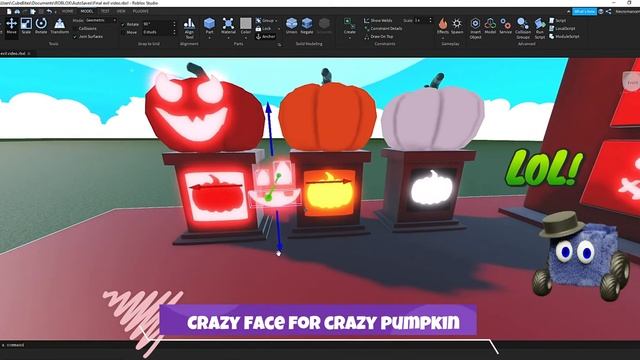Toggle Draw On Top
Screen dimensions: 640x360
click(378, 36)
